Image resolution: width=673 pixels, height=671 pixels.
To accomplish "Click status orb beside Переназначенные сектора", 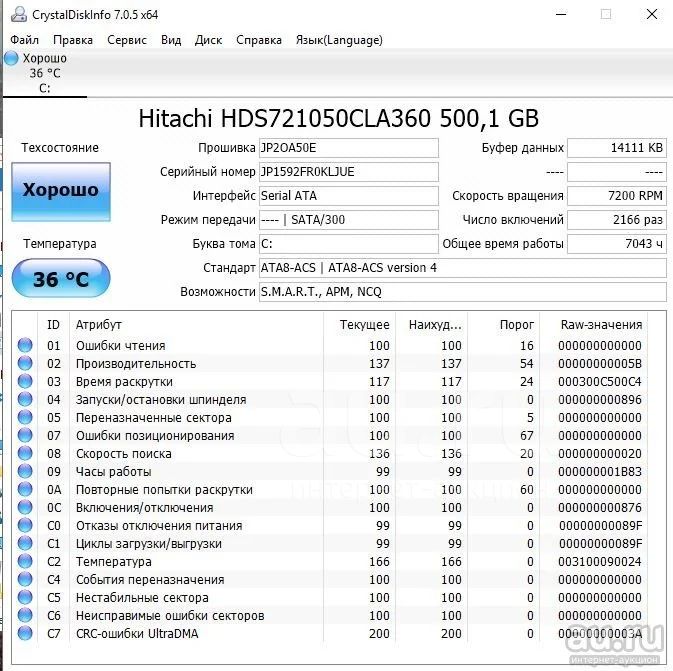I will point(25,418).
